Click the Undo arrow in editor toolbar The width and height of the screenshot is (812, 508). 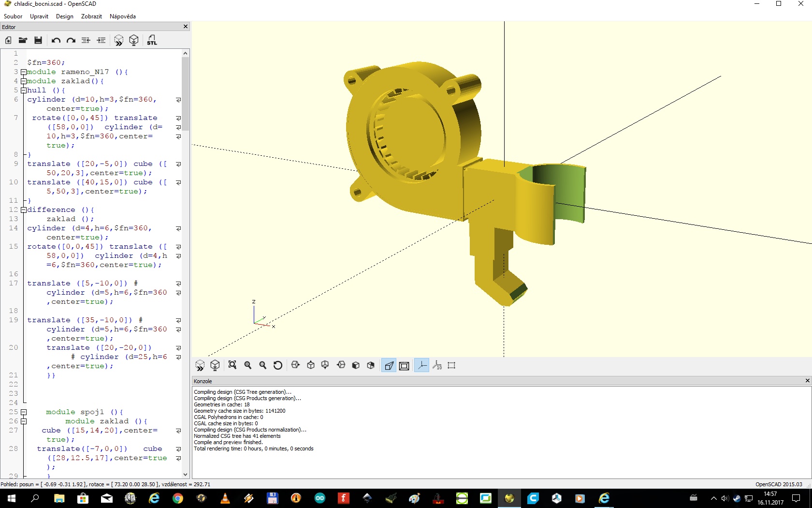click(x=56, y=40)
